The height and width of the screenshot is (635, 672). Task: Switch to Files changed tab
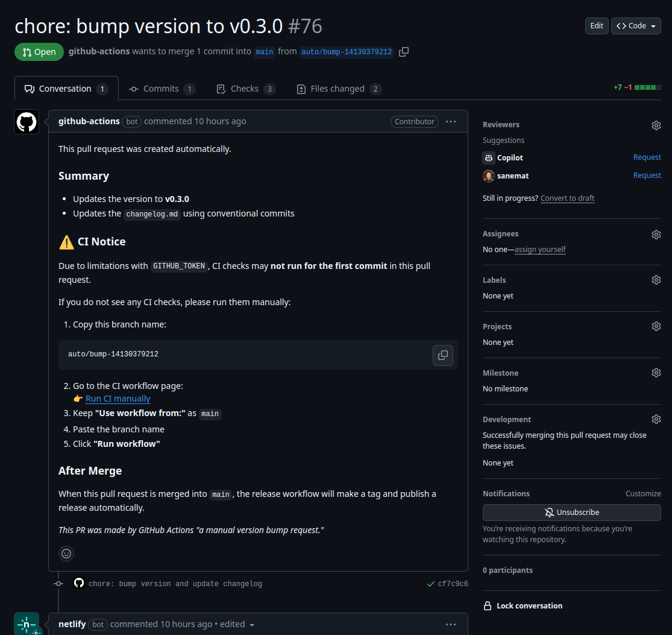click(x=339, y=89)
